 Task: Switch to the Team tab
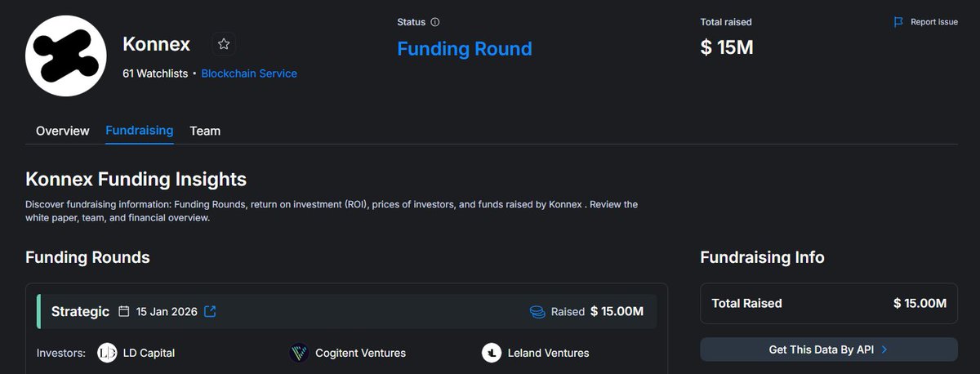pyautogui.click(x=205, y=131)
